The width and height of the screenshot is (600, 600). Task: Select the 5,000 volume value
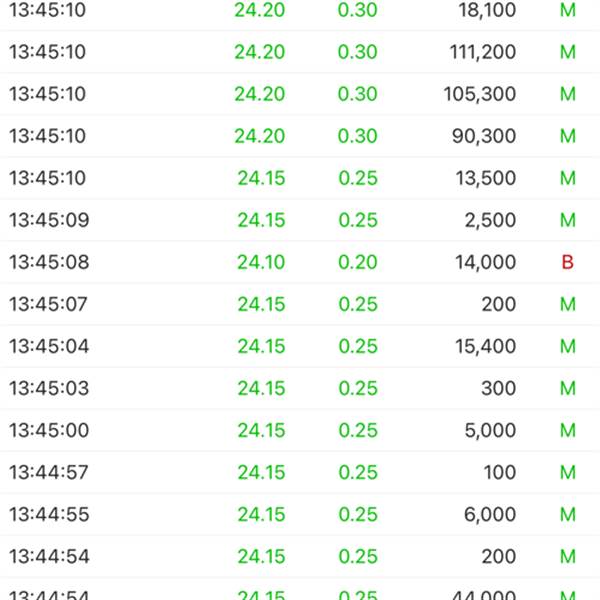[x=490, y=430]
